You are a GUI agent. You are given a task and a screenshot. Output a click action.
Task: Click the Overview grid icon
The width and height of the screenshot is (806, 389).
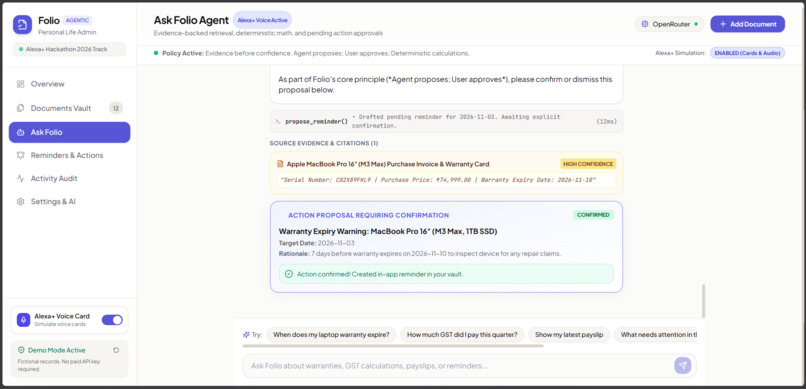point(21,84)
